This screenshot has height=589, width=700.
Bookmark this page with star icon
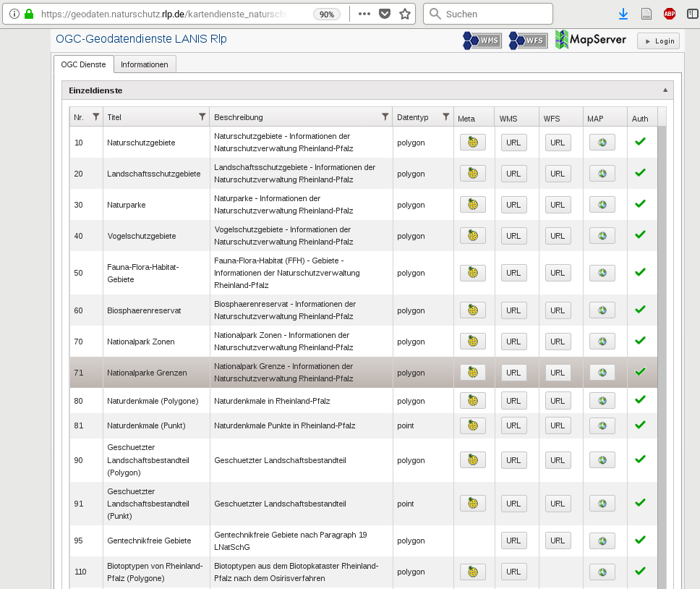click(405, 14)
